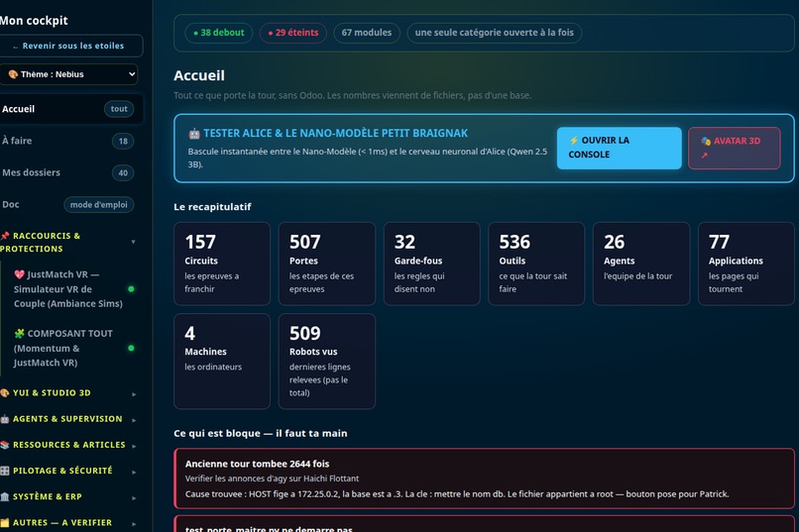Viewport: 799px width, 532px height.
Task: Open JustMatch VR simulateur entry
Action: pyautogui.click(x=71, y=288)
